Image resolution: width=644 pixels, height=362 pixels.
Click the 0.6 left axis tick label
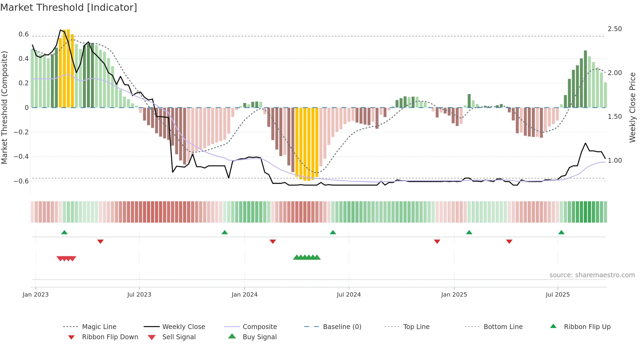(x=24, y=34)
